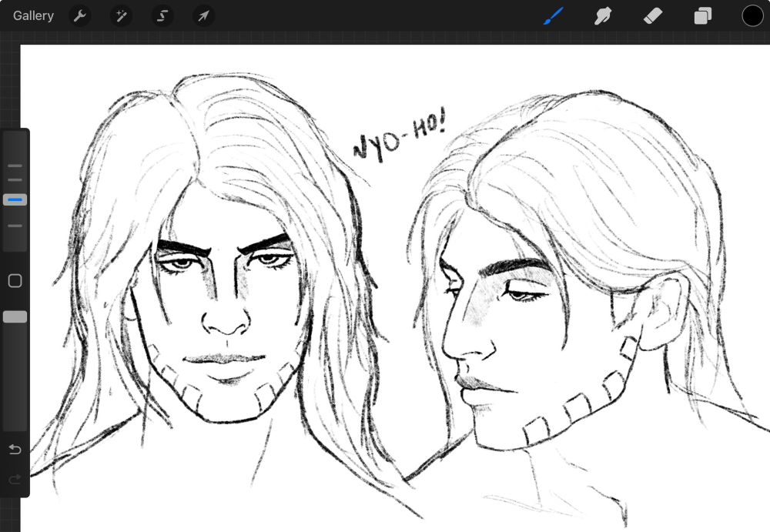The width and height of the screenshot is (770, 532).
Task: Click the handwritten YO-HO! text on canvas
Action: (x=400, y=136)
